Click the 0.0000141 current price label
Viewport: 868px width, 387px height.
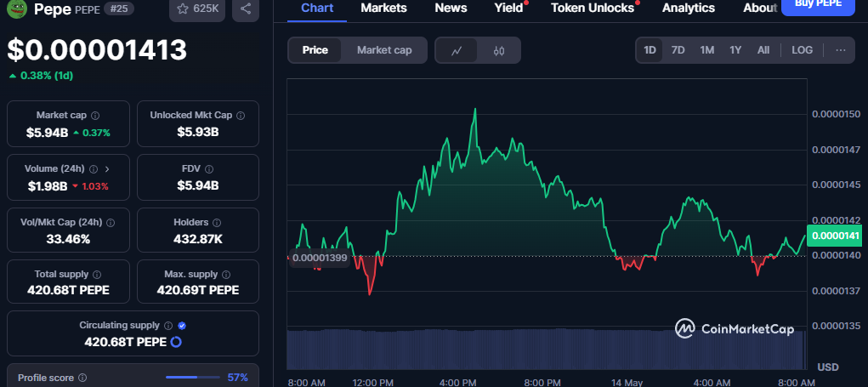click(x=835, y=236)
